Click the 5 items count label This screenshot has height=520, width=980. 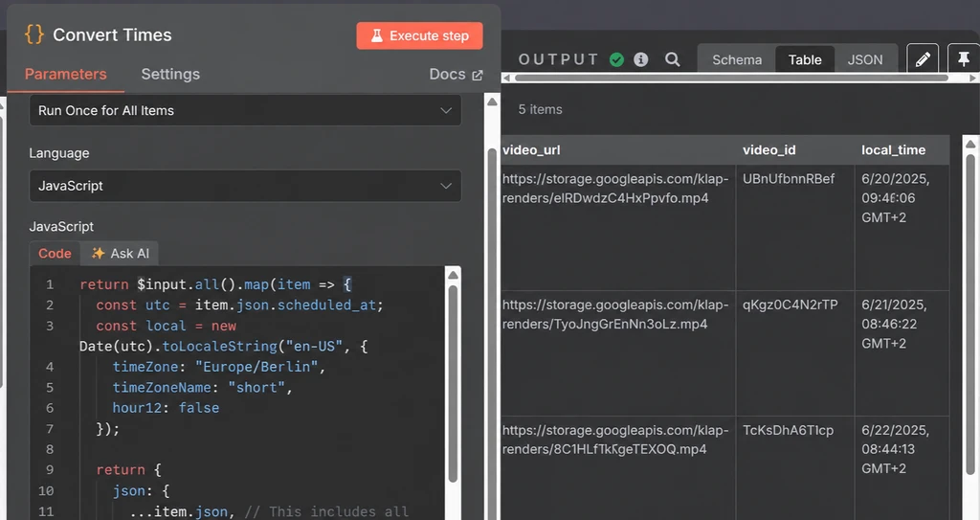540,109
